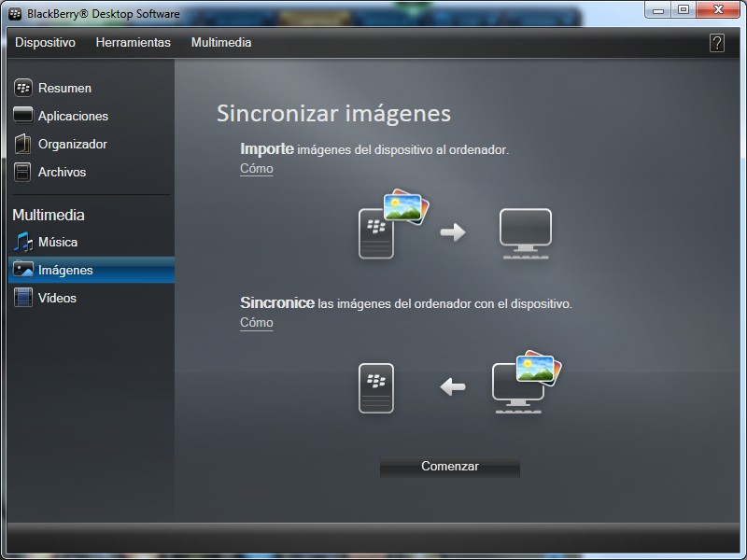This screenshot has width=747, height=560.
Task: Click the left-pointing arrow in the sync diagram
Action: click(453, 386)
